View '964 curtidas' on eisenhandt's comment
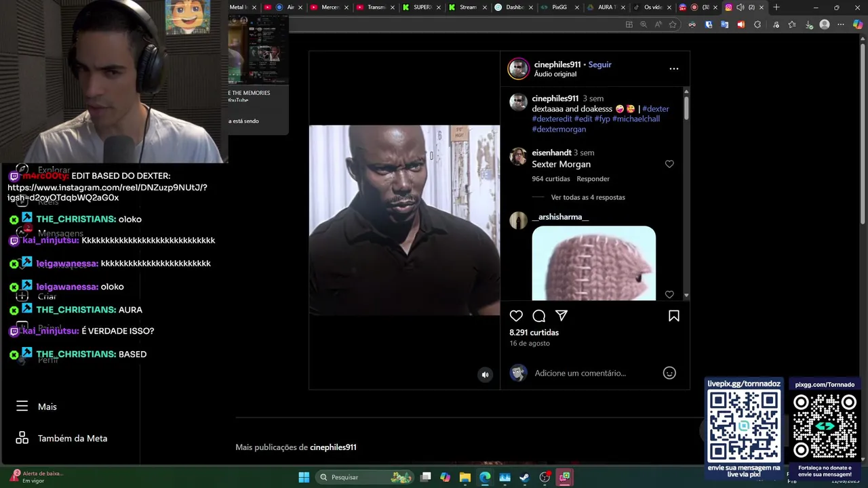This screenshot has width=868, height=488. [551, 179]
